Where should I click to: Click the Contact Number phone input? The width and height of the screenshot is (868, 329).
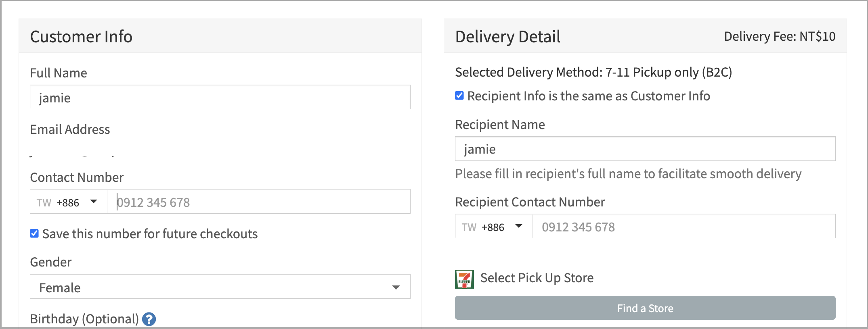click(259, 202)
